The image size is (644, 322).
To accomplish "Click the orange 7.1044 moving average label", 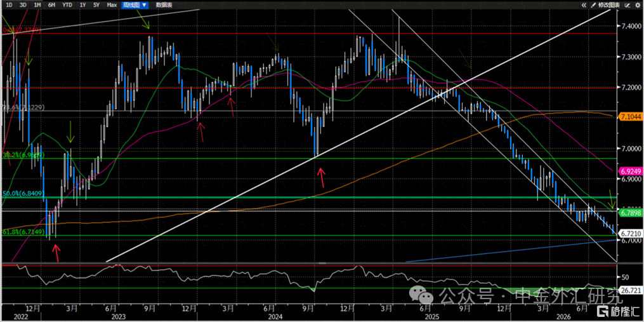I will coord(629,117).
